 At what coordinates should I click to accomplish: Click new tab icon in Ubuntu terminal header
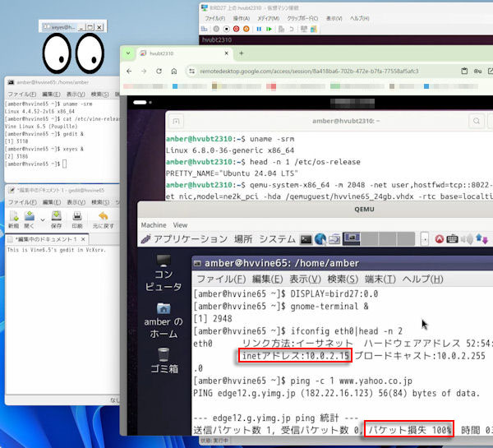176,122
